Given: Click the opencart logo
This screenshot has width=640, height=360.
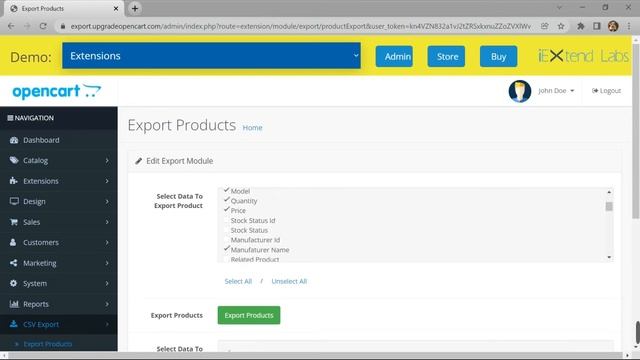Looking at the screenshot, I should point(57,91).
